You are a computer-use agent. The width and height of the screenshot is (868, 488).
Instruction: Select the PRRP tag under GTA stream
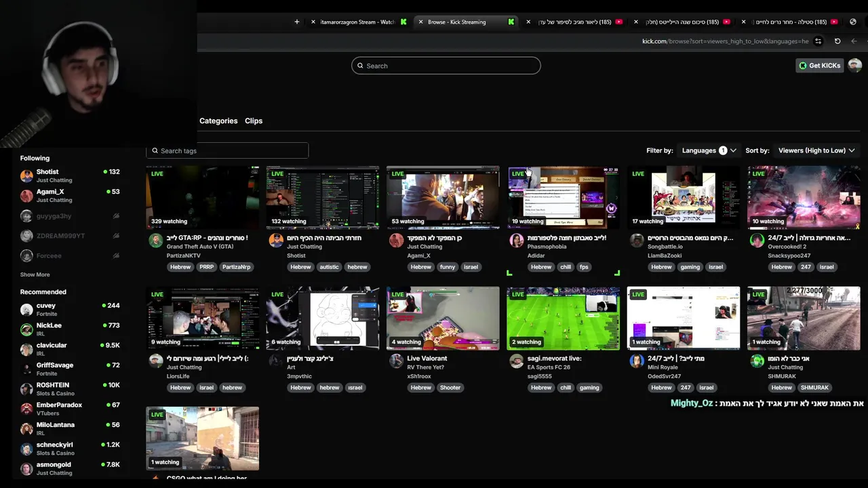pyautogui.click(x=206, y=267)
